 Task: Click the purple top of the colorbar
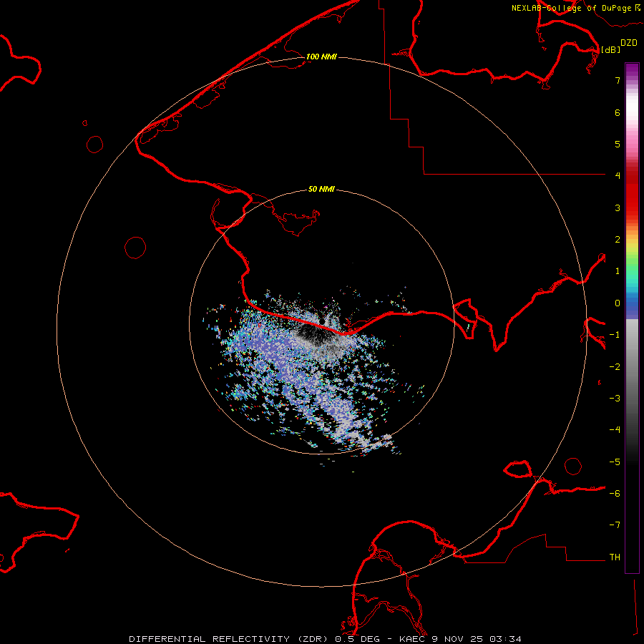(632, 70)
